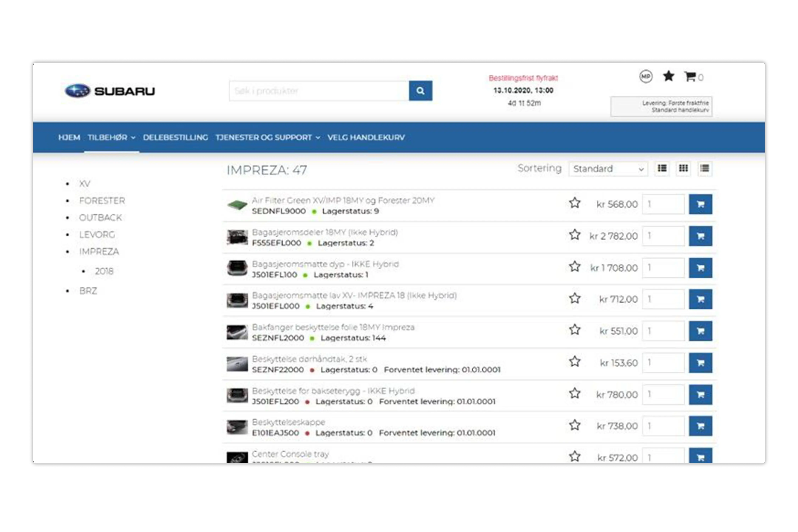The width and height of the screenshot is (798, 532).
Task: Select FORESTER in model list
Action: pos(102,201)
